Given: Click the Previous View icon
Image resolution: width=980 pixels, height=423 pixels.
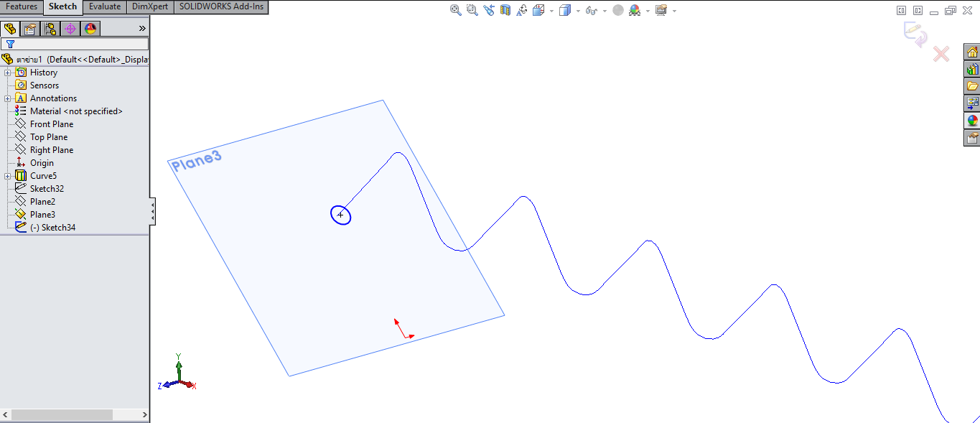Looking at the screenshot, I should (489, 10).
